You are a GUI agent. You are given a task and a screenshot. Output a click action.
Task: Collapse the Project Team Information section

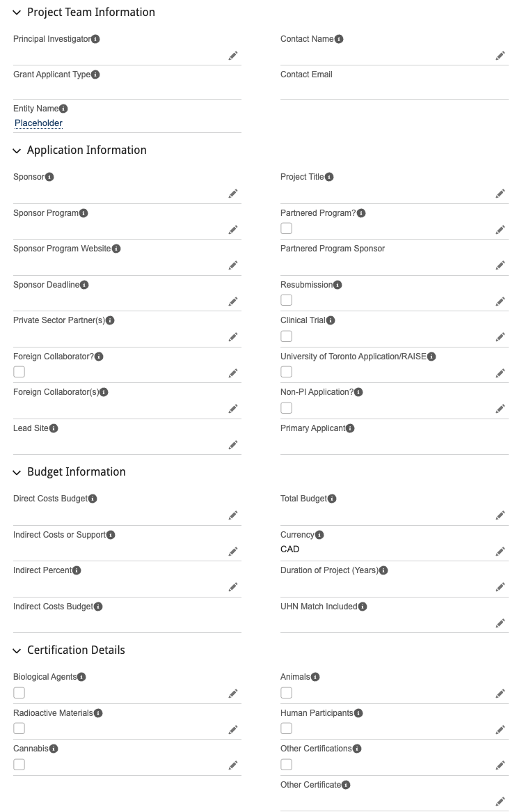coord(17,13)
